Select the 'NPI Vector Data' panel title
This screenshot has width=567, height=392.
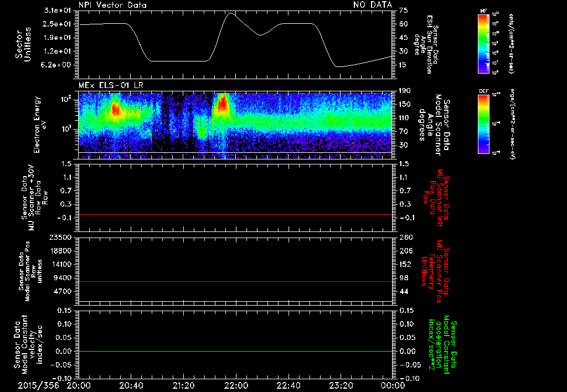pyautogui.click(x=112, y=4)
